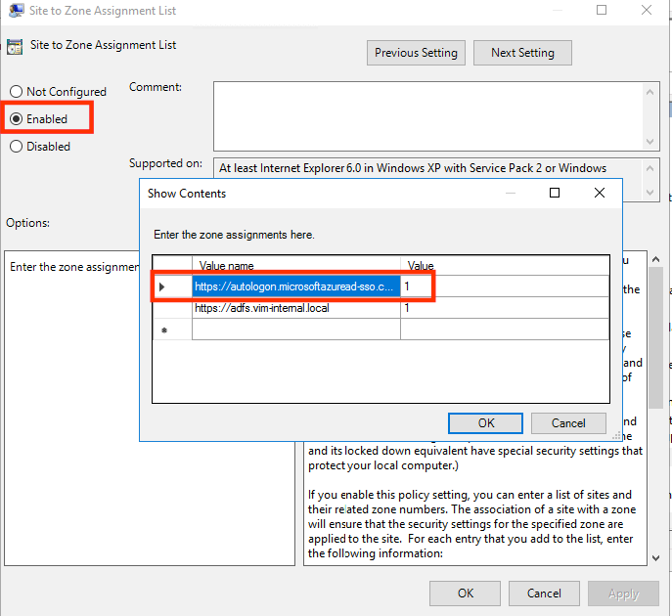The width and height of the screenshot is (672, 616).
Task: Go to Next Setting
Action: [522, 53]
